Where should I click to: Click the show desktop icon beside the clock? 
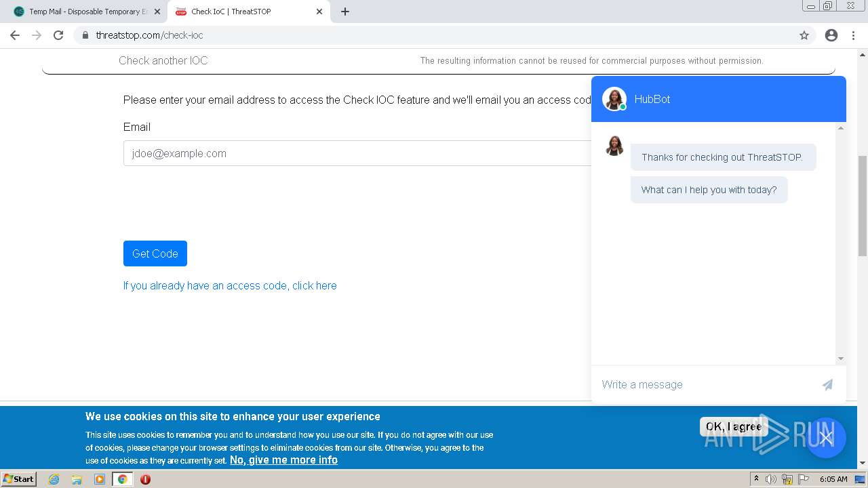tap(861, 479)
